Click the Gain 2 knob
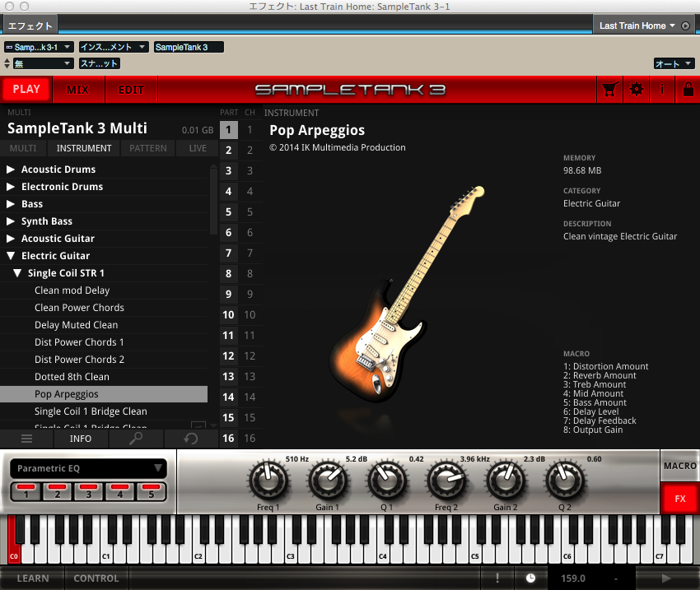The height and width of the screenshot is (590, 700). tap(506, 481)
